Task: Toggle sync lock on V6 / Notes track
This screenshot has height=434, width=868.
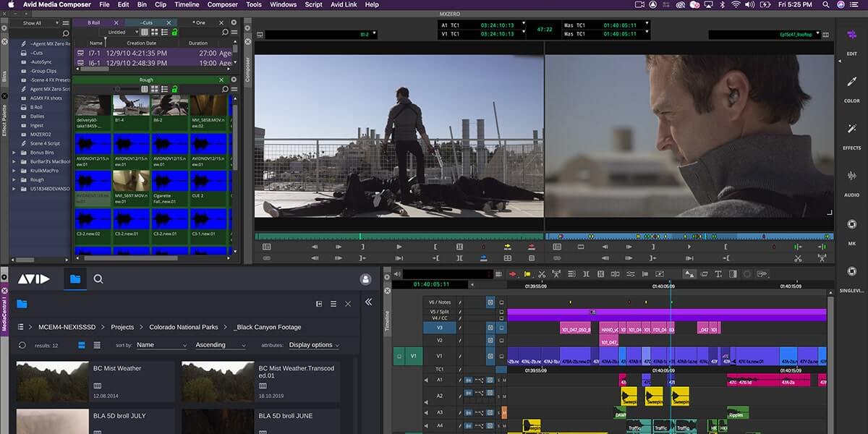Action: coord(460,302)
